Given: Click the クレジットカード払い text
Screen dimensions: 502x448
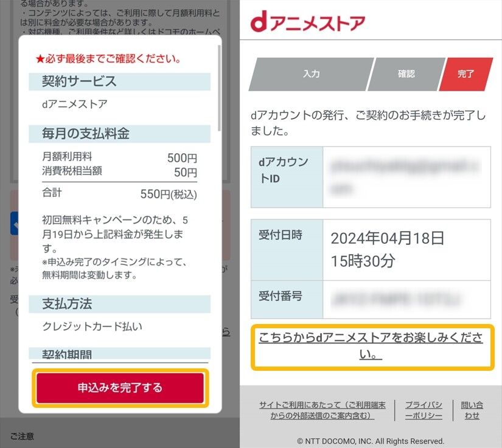Looking at the screenshot, I should tap(92, 326).
